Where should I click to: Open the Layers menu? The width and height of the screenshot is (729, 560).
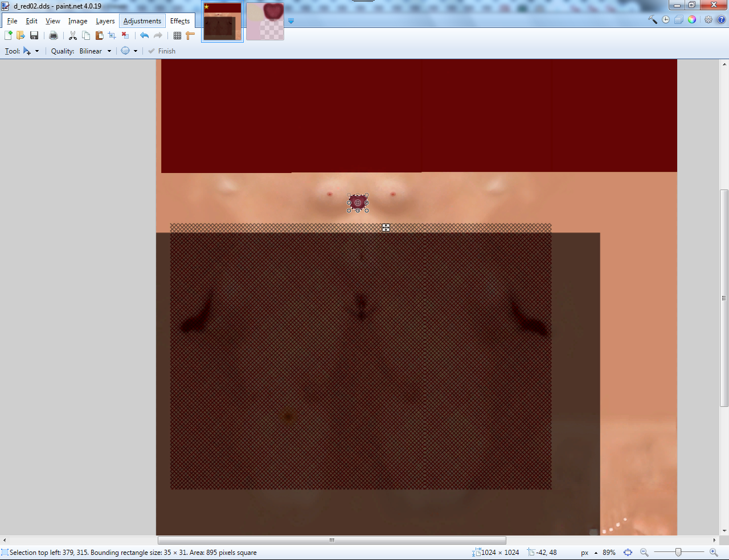(x=105, y=21)
